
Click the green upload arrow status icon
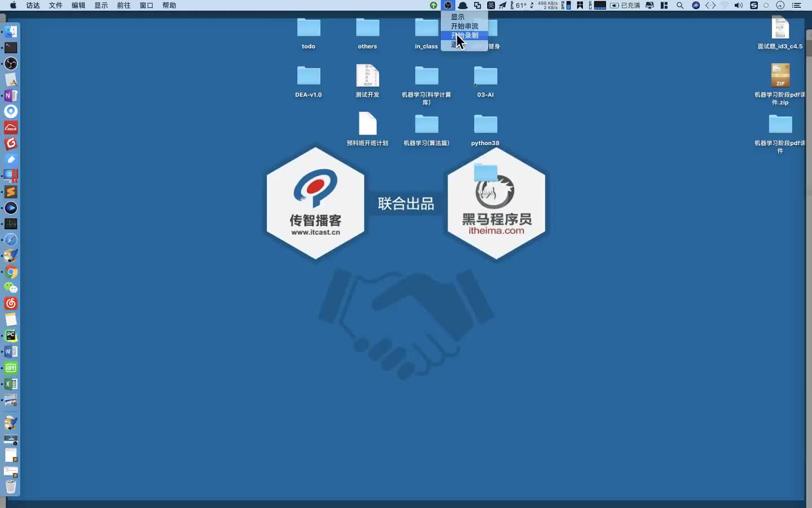(x=433, y=5)
